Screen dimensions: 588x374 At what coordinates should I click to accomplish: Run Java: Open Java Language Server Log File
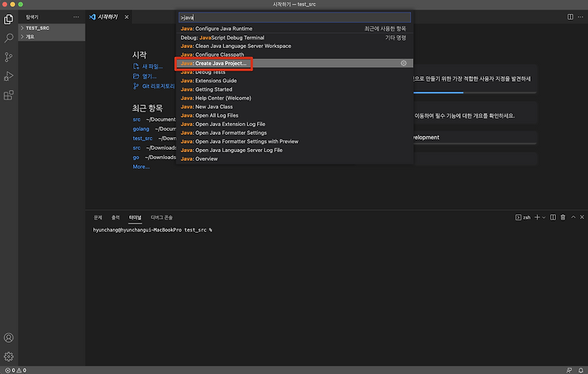295,150
